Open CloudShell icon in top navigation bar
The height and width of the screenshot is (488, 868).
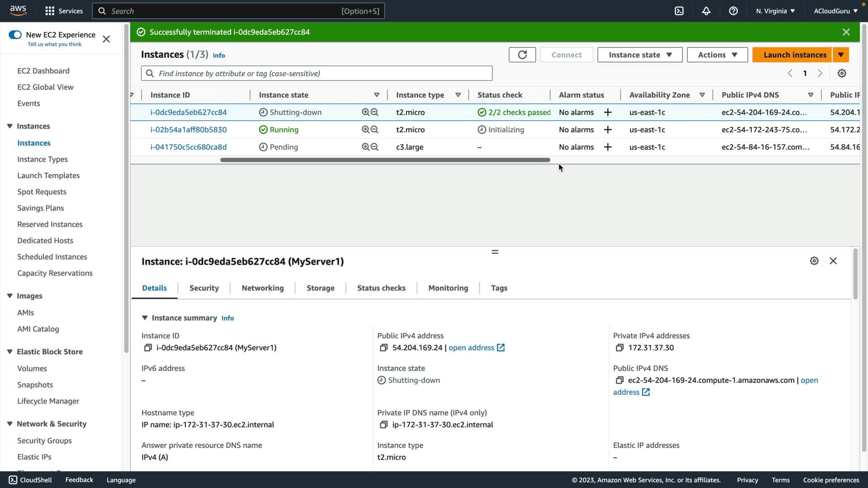tap(679, 11)
